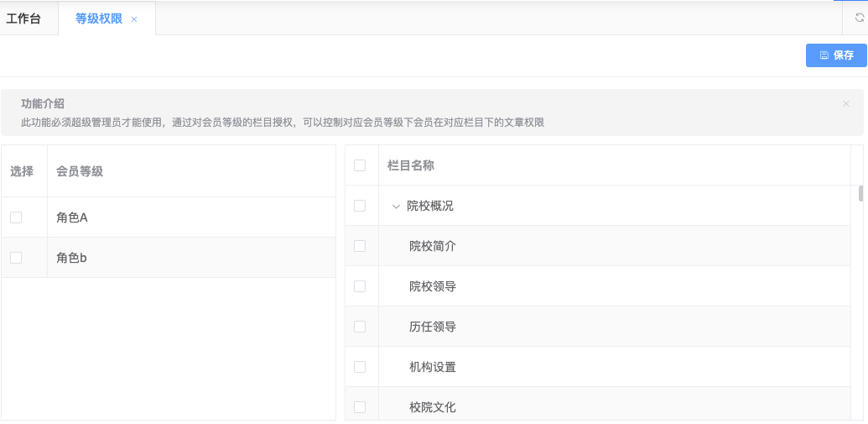This screenshot has height=424, width=868.
Task: Check the 院校简介 row checkbox
Action: point(360,246)
